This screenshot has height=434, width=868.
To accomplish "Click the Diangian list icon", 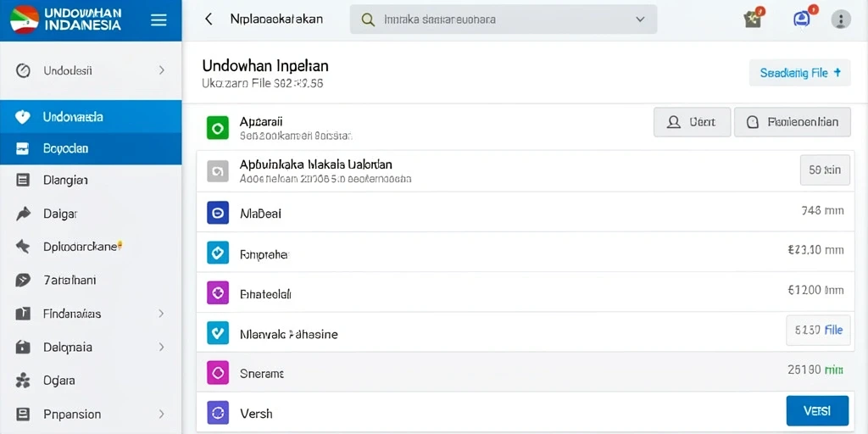I will (x=23, y=180).
